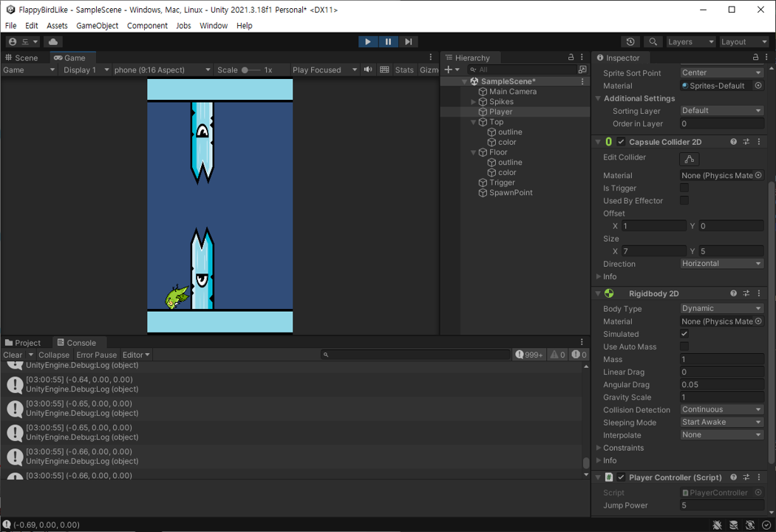Open the undo history

(630, 42)
